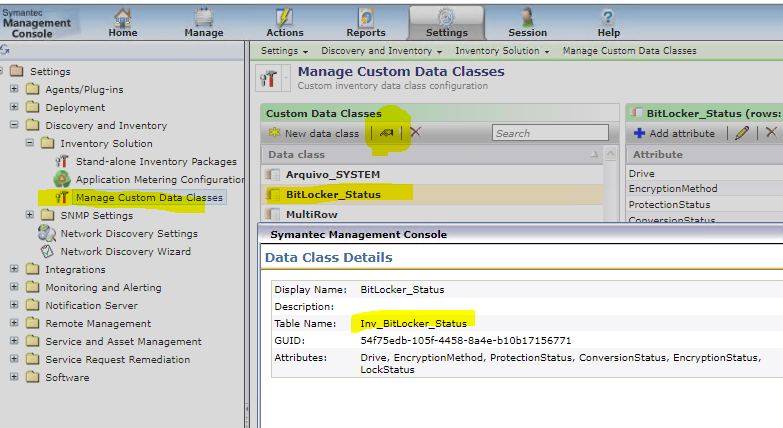Collapse the Inventory Solution node
783x428 pixels.
pos(29,143)
